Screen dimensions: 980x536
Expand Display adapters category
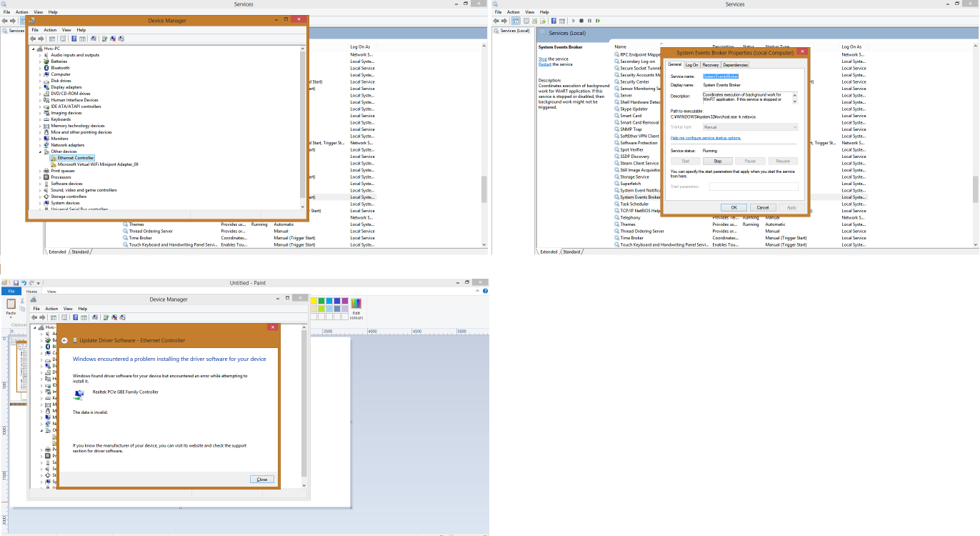[41, 87]
